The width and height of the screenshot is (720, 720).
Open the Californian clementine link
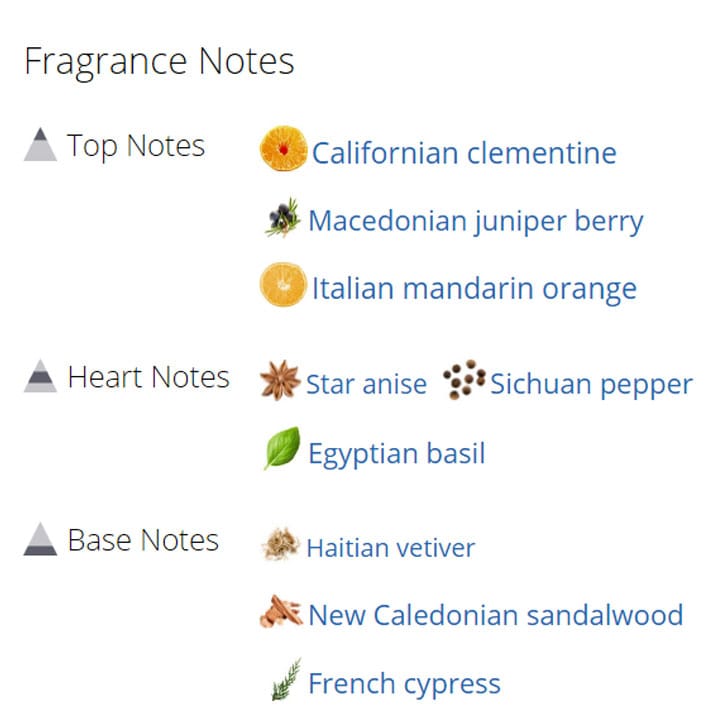point(464,153)
